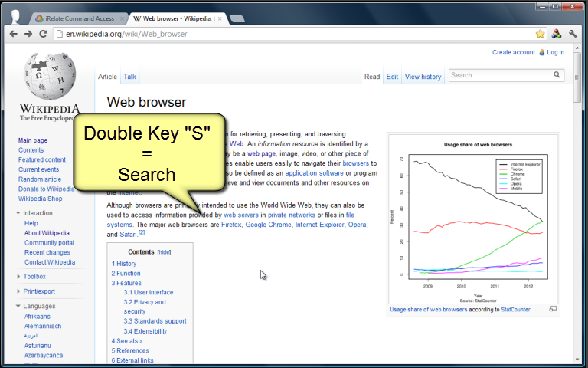The image size is (588, 368).
Task: Select Alemannisch language link
Action: pos(43,326)
